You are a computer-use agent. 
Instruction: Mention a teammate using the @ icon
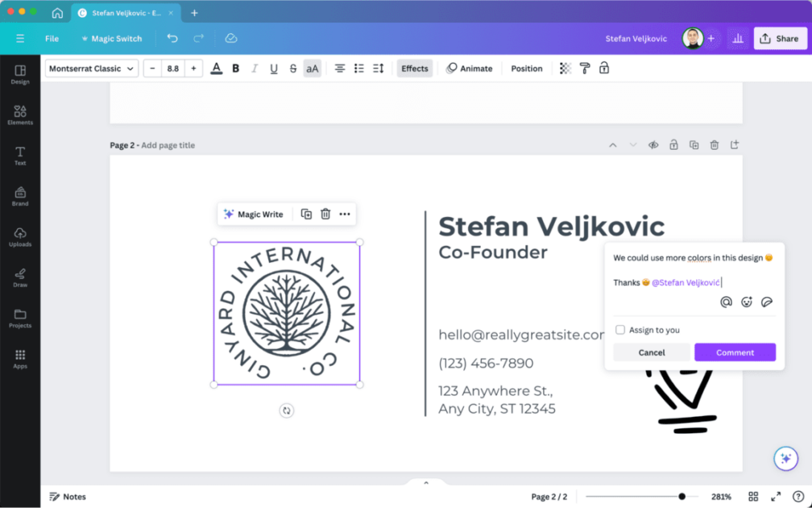tap(726, 302)
